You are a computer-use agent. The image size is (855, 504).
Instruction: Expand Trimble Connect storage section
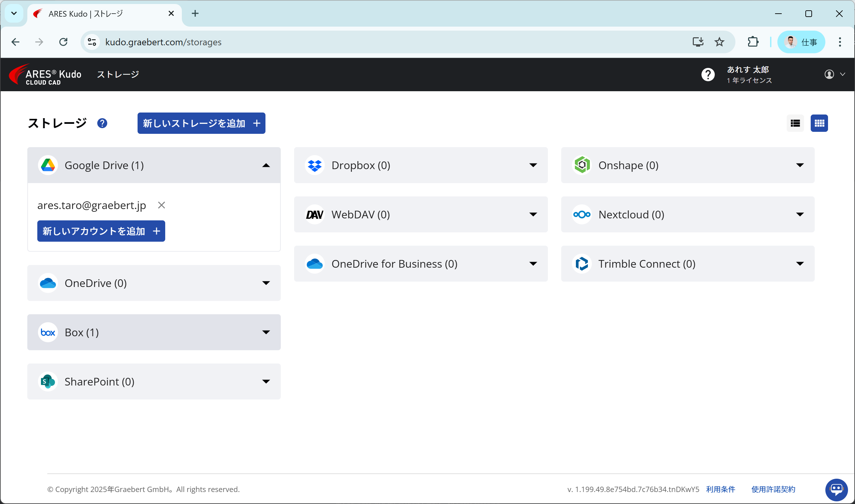tap(800, 264)
